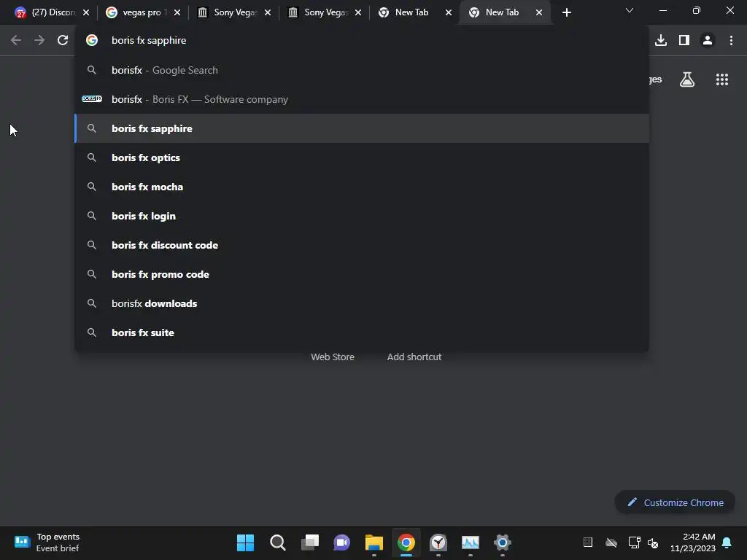Choose the boris fx sapphire suggestion
Viewport: 747px width, 560px height.
point(362,128)
